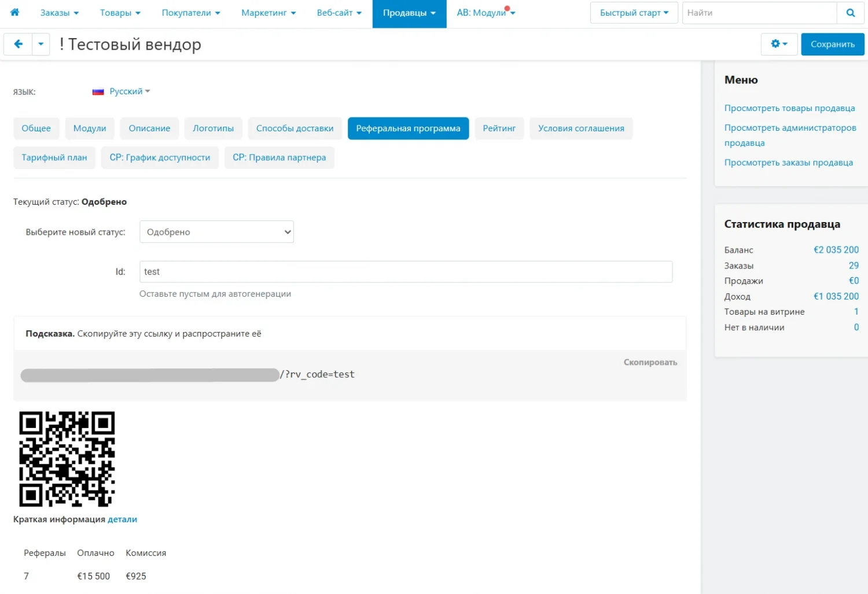Click the search magnifier button
The image size is (868, 594).
pos(850,13)
